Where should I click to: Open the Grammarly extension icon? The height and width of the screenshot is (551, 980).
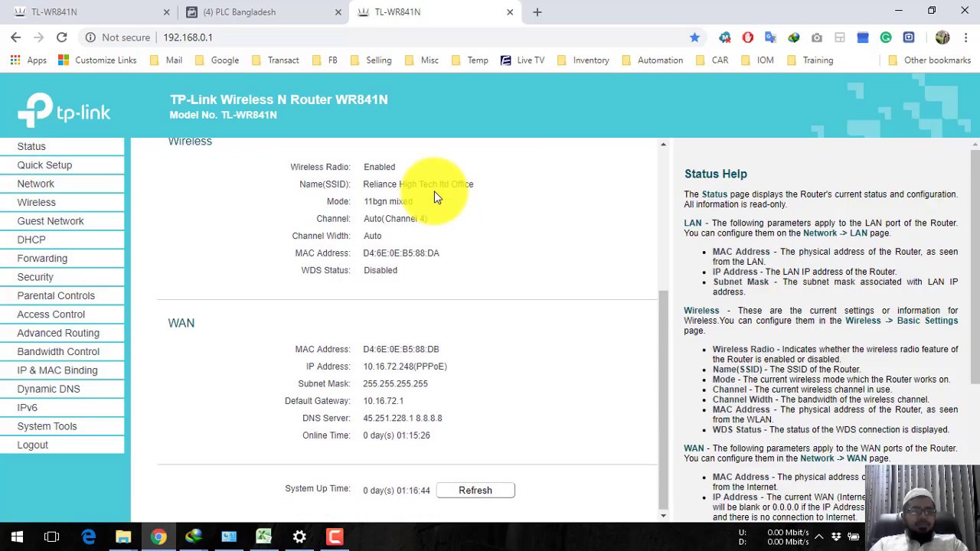pos(886,37)
